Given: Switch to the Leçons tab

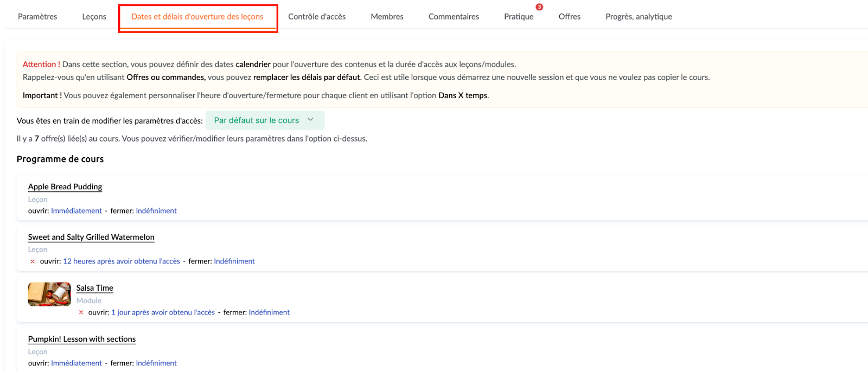Looking at the screenshot, I should point(94,17).
